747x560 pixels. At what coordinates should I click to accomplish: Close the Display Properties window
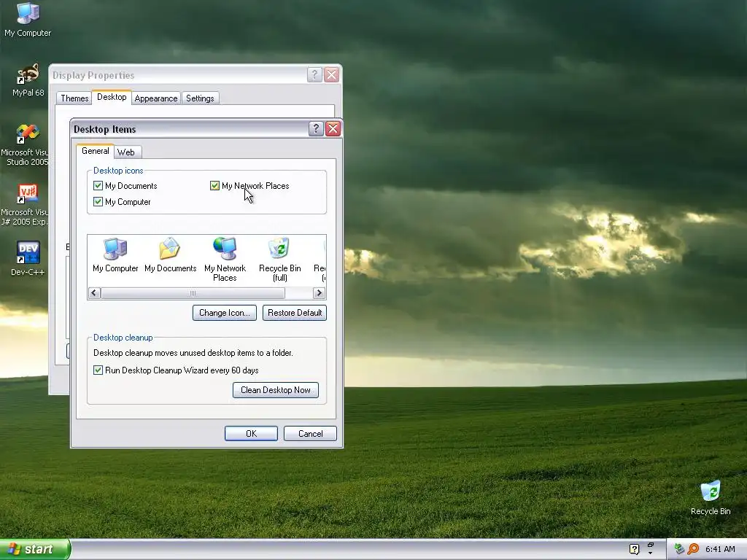pyautogui.click(x=332, y=75)
